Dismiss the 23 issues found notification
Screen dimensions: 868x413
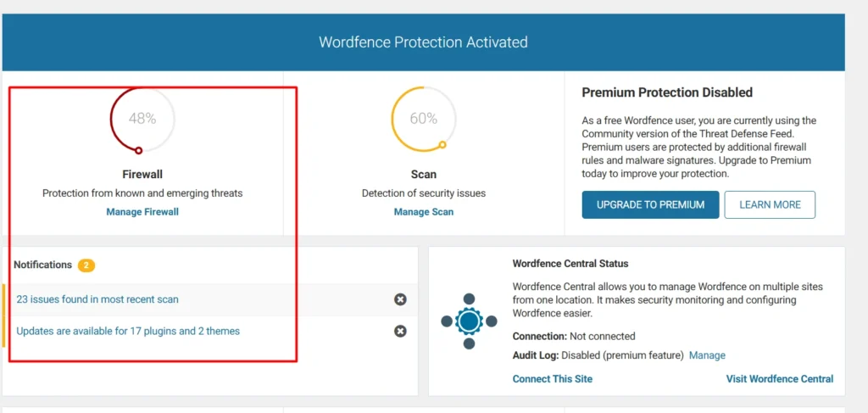point(400,299)
